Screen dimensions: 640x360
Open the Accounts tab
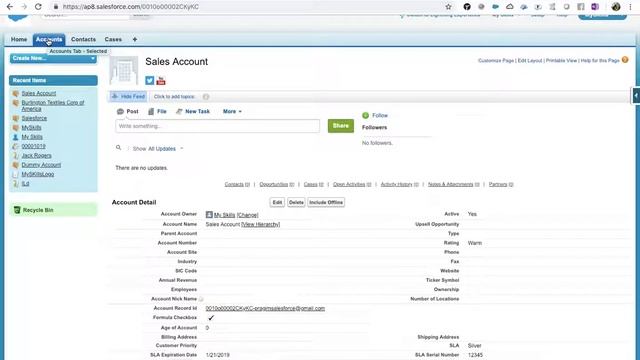(49, 40)
